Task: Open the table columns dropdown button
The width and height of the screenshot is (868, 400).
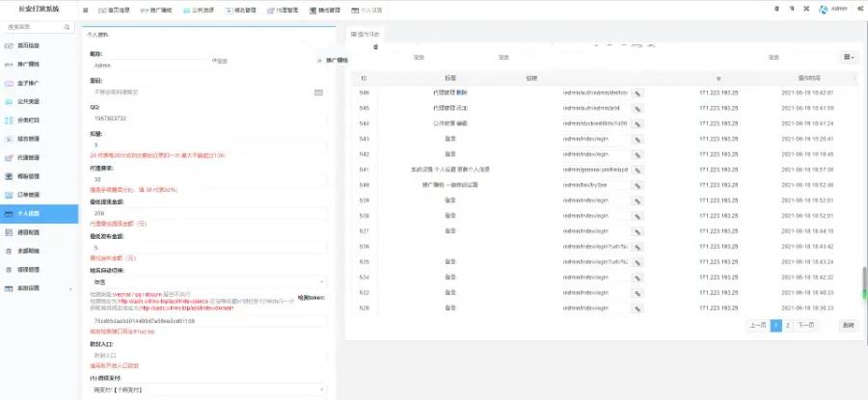Action: [x=849, y=57]
